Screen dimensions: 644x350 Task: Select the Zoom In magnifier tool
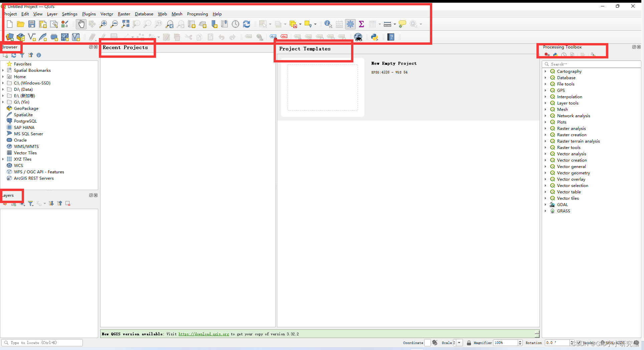(x=103, y=24)
